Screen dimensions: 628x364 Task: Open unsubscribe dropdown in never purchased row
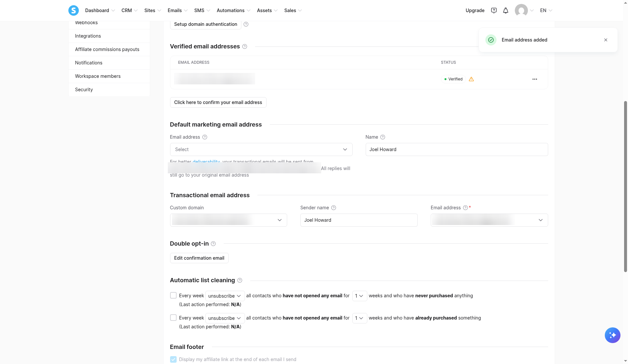click(225, 296)
